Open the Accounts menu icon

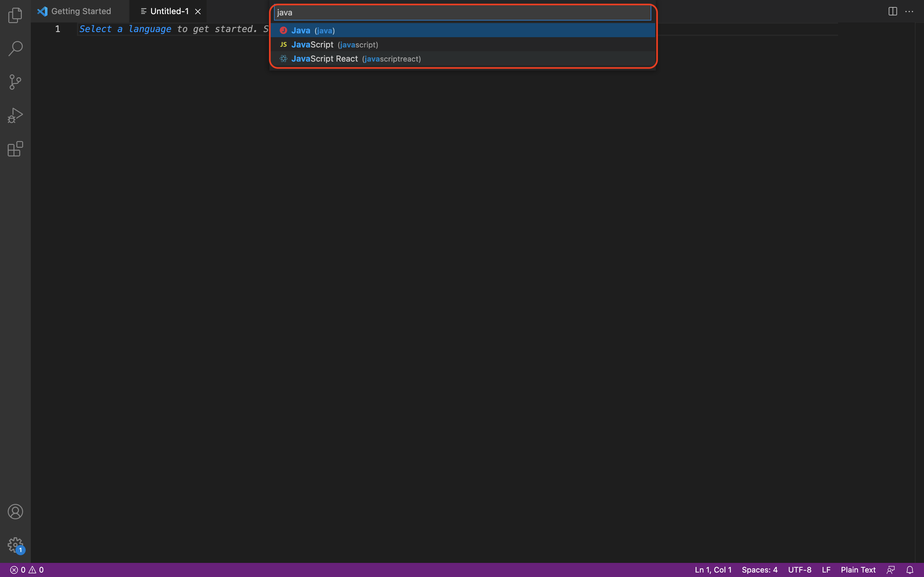15,512
